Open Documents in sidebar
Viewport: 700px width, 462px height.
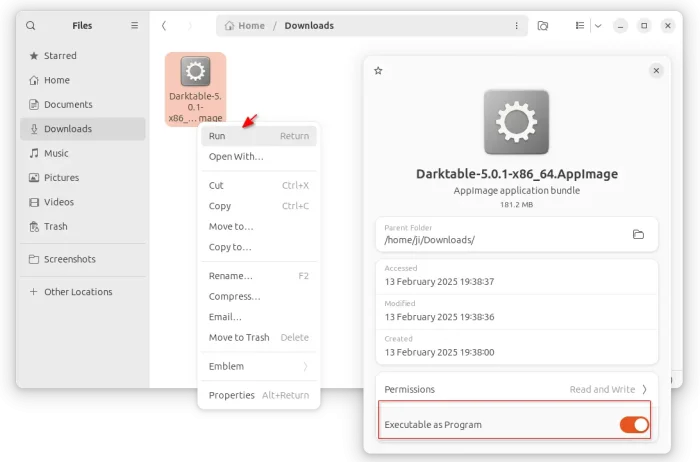click(x=83, y=104)
